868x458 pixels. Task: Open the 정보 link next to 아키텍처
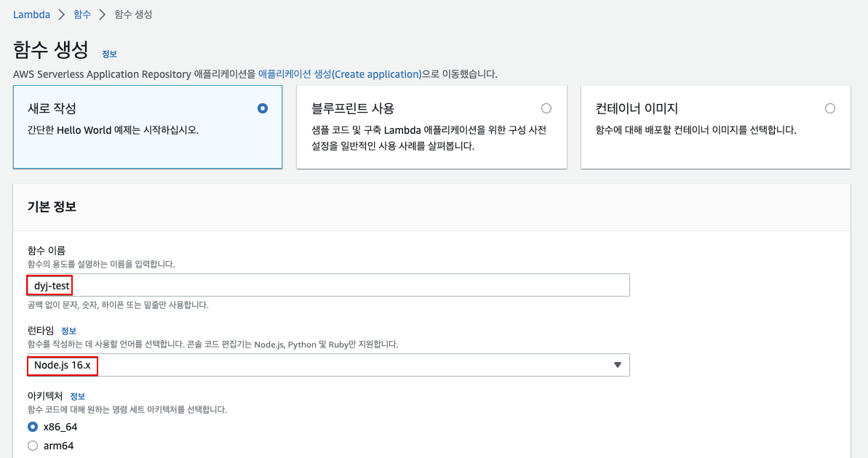(77, 396)
